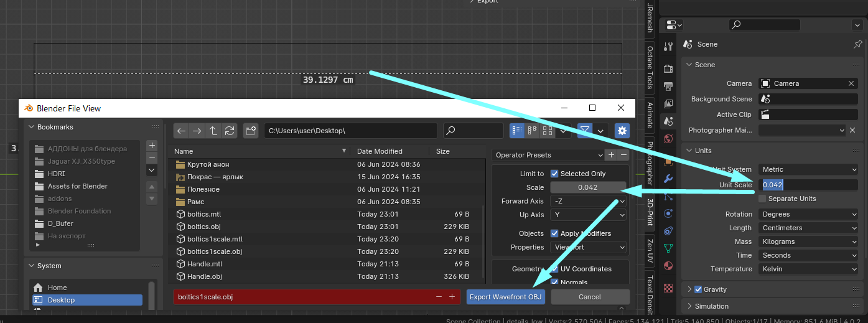Clear the Camera field with X
The image size is (868, 323).
coord(851,83)
